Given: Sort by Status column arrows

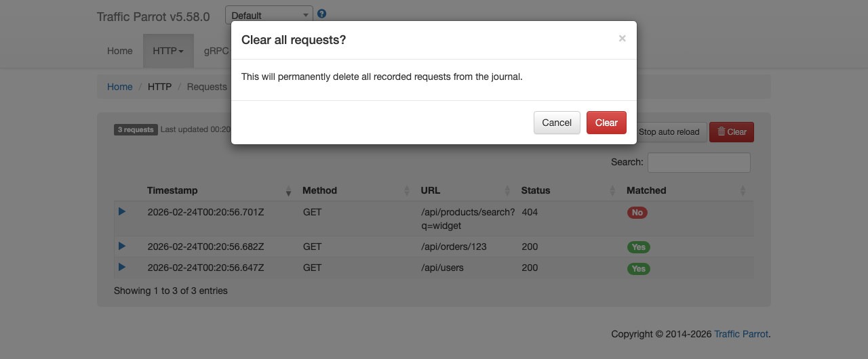Looking at the screenshot, I should (612, 191).
